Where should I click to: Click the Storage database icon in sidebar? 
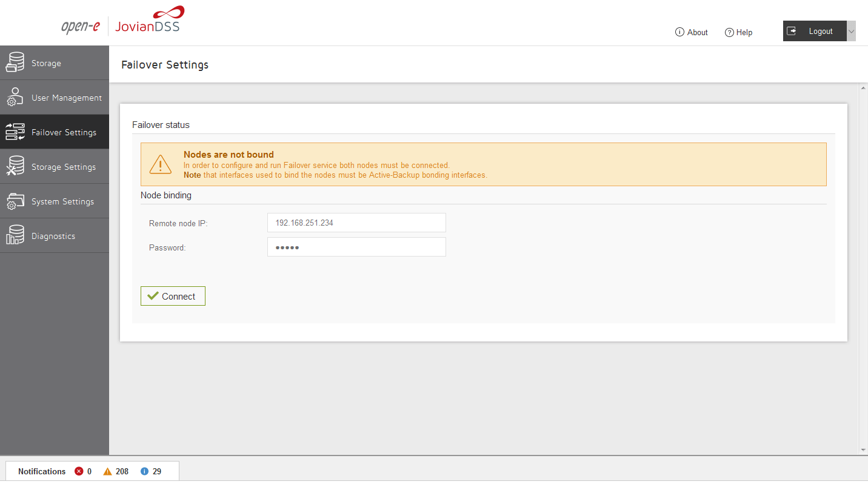[x=15, y=63]
